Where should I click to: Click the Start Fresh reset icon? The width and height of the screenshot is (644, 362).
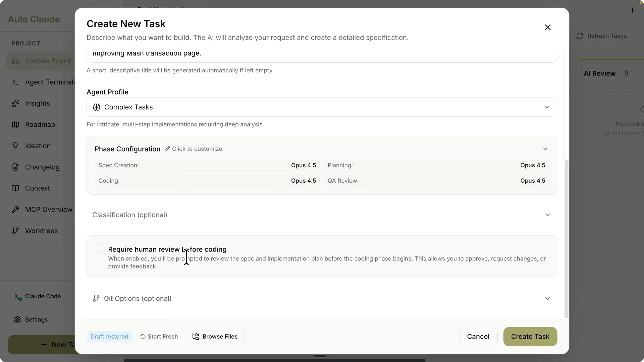[x=143, y=337]
